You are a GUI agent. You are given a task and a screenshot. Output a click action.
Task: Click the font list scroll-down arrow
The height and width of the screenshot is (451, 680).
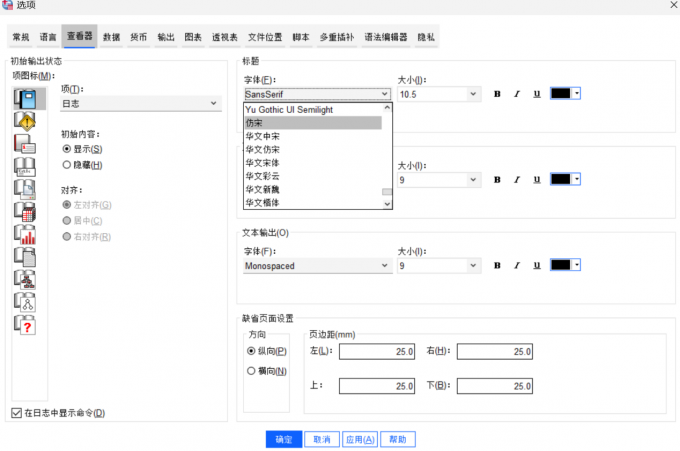(x=387, y=204)
